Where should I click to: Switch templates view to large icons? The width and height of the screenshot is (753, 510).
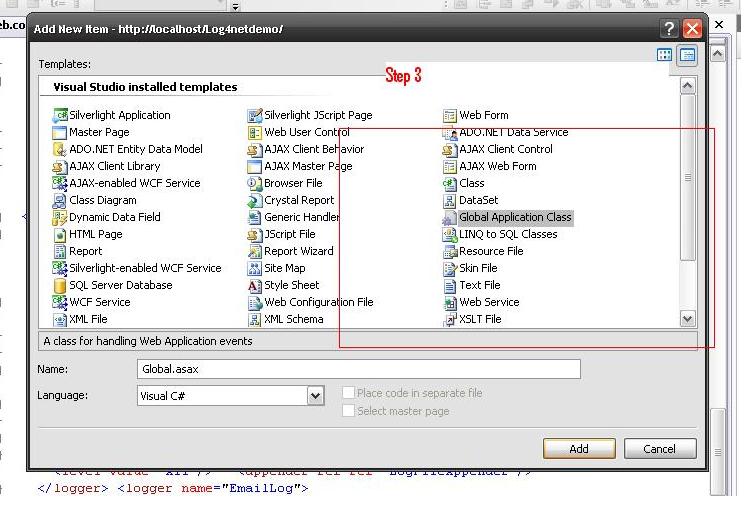click(664, 55)
